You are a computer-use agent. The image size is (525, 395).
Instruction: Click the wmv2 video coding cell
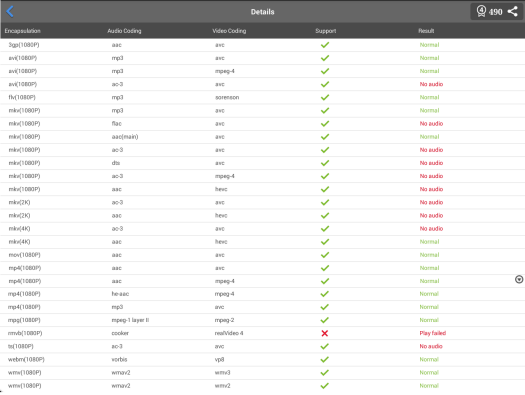[222, 386]
